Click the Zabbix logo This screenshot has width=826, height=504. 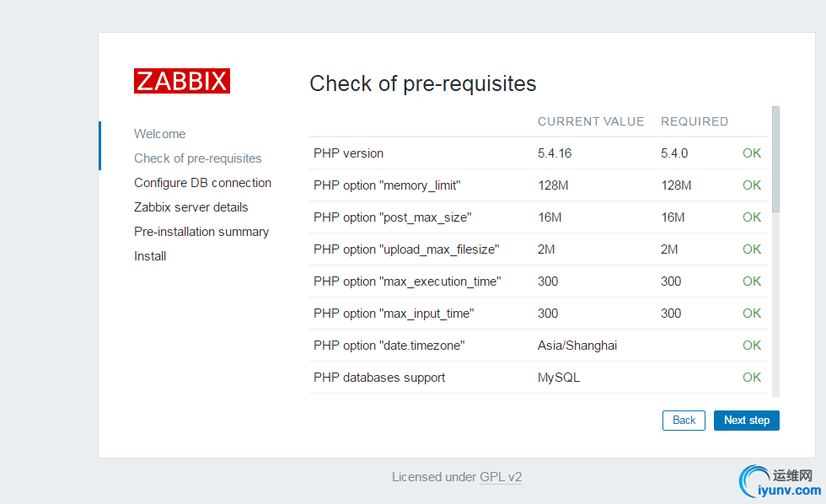pyautogui.click(x=182, y=81)
